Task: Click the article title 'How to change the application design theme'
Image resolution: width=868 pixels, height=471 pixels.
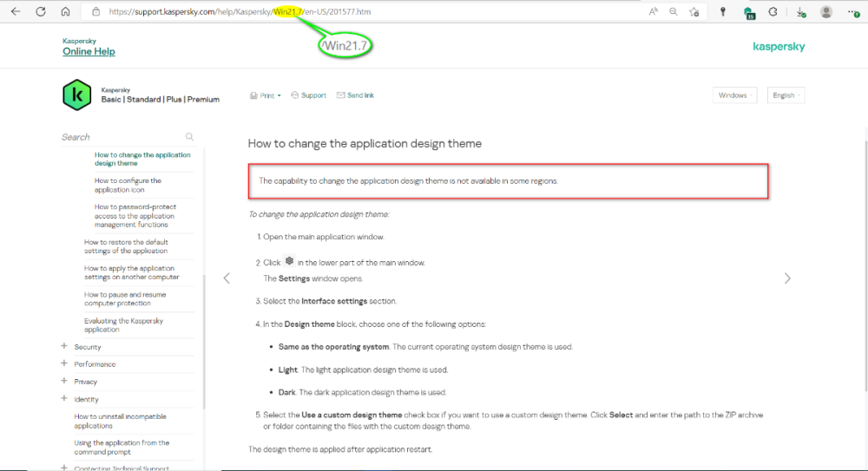Action: click(365, 143)
